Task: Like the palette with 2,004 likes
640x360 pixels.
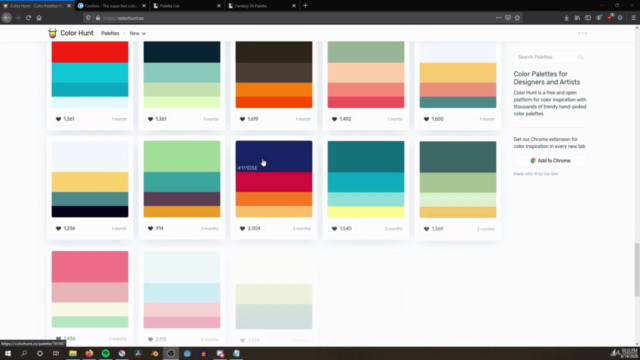Action: point(250,229)
